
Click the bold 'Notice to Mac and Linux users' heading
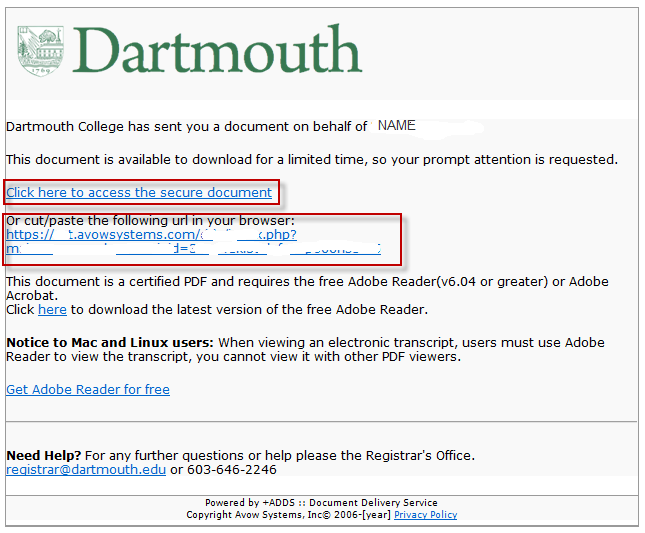coord(110,342)
